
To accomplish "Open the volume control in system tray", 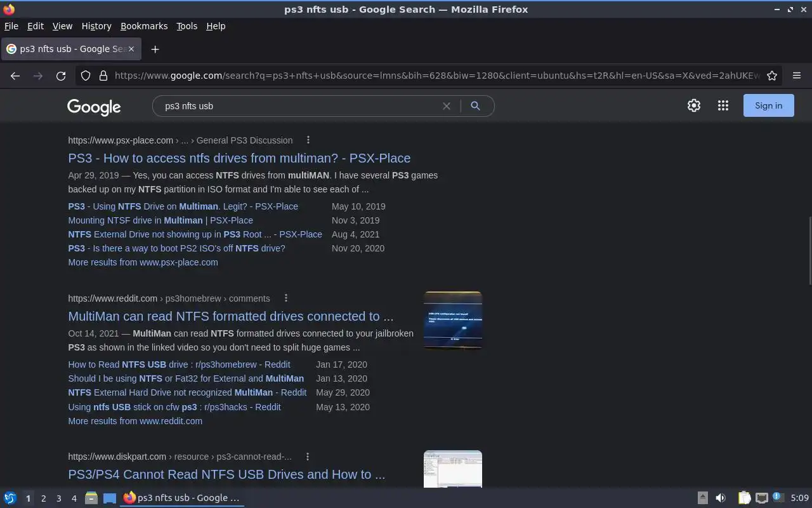I will [x=721, y=498].
